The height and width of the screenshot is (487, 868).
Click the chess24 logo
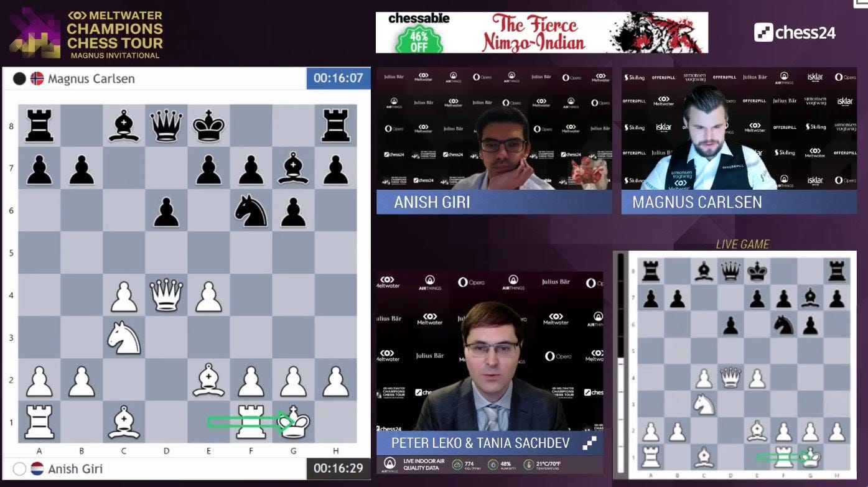pyautogui.click(x=795, y=32)
